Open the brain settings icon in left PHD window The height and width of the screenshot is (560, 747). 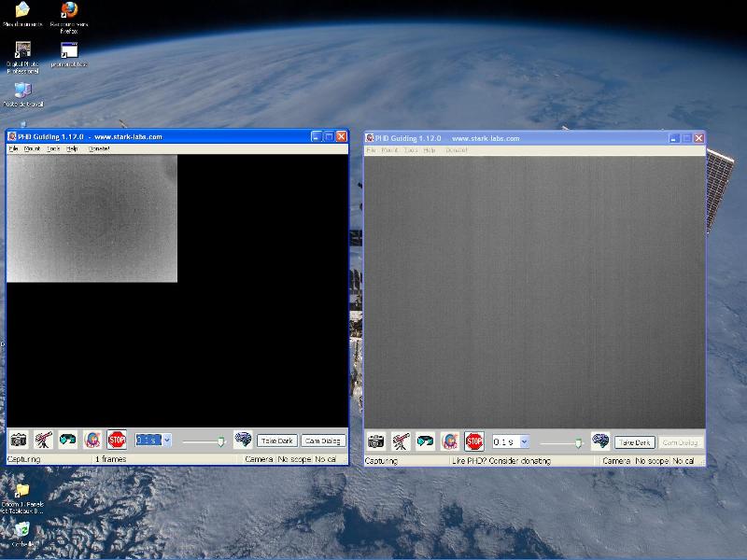coord(243,440)
